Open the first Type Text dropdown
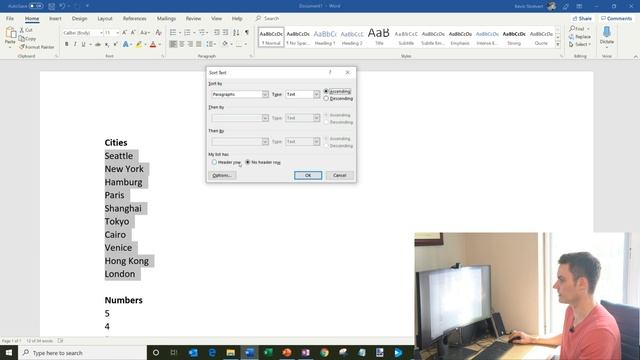This screenshot has height=360, width=640. 316,94
